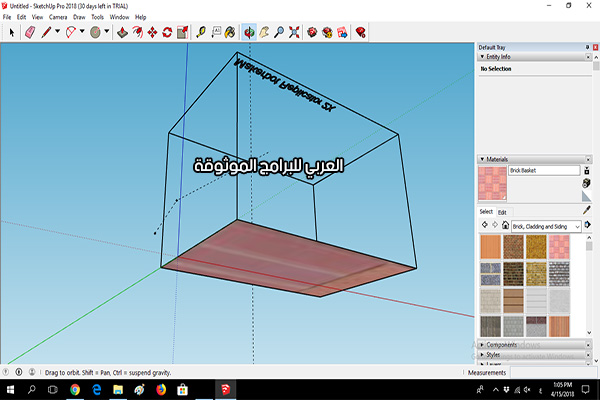Click the current material preview thumbnail
The width and height of the screenshot is (600, 400).
pos(492,183)
